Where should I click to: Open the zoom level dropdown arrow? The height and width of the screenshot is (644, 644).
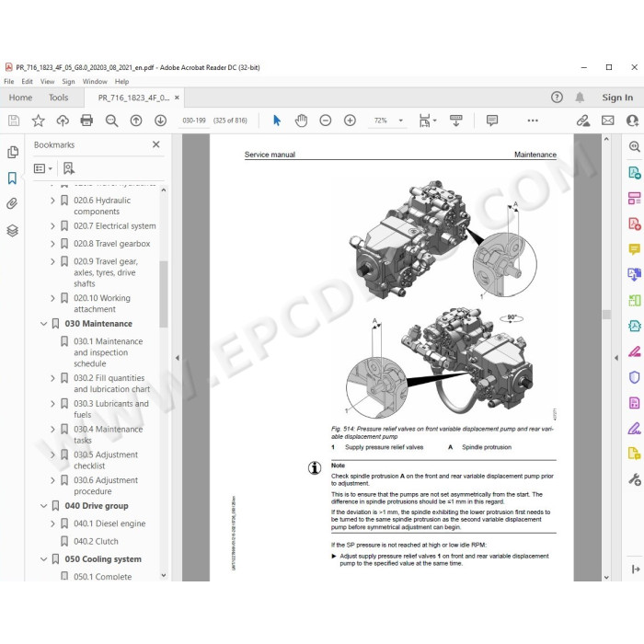point(400,121)
